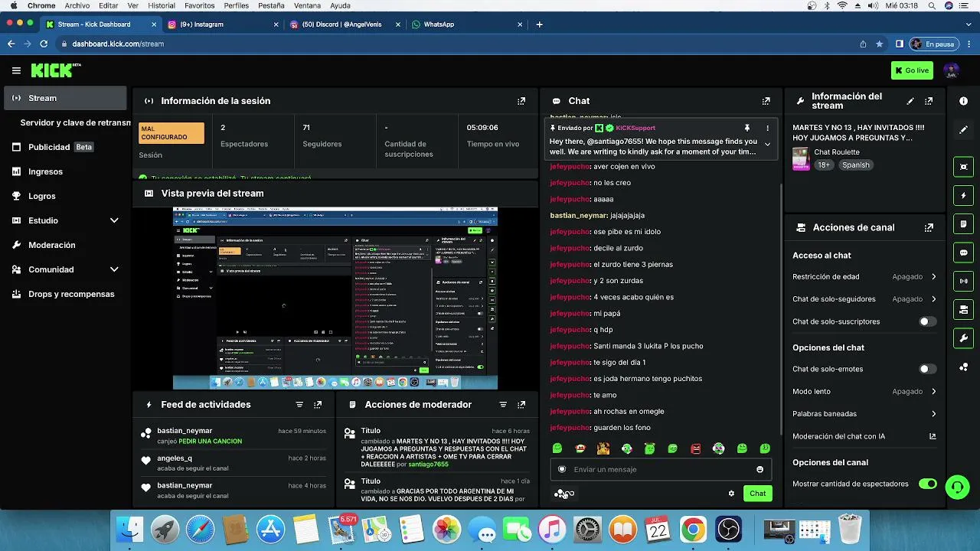This screenshot has width=980, height=551.
Task: Open the three-dot menu on the pinned message
Action: pos(767,128)
